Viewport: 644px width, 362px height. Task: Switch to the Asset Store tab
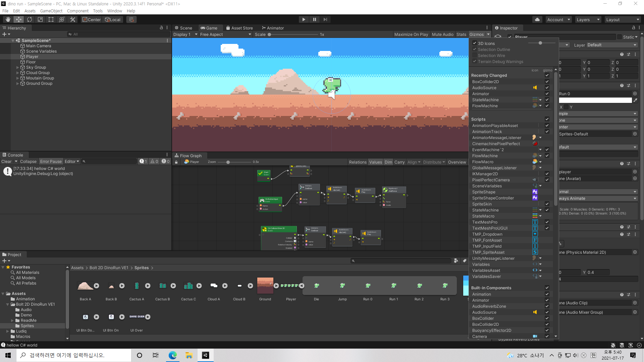239,28
